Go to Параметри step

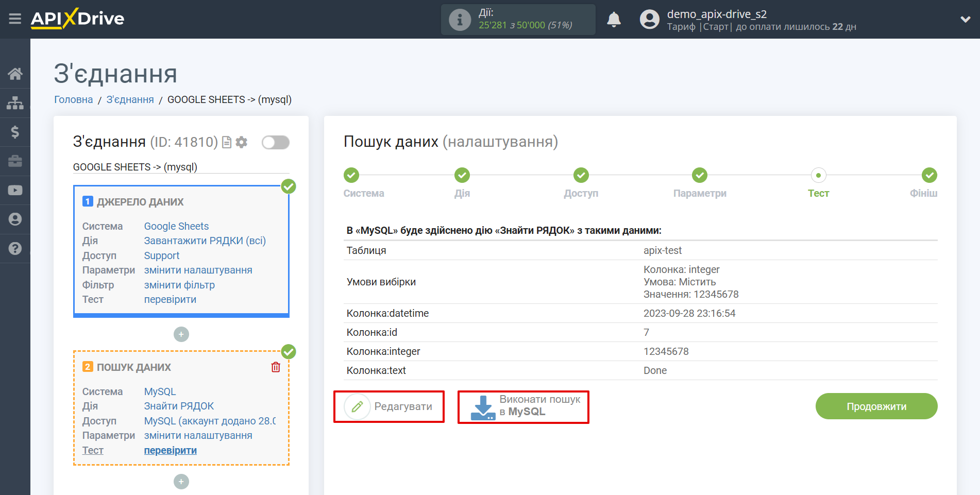click(700, 175)
